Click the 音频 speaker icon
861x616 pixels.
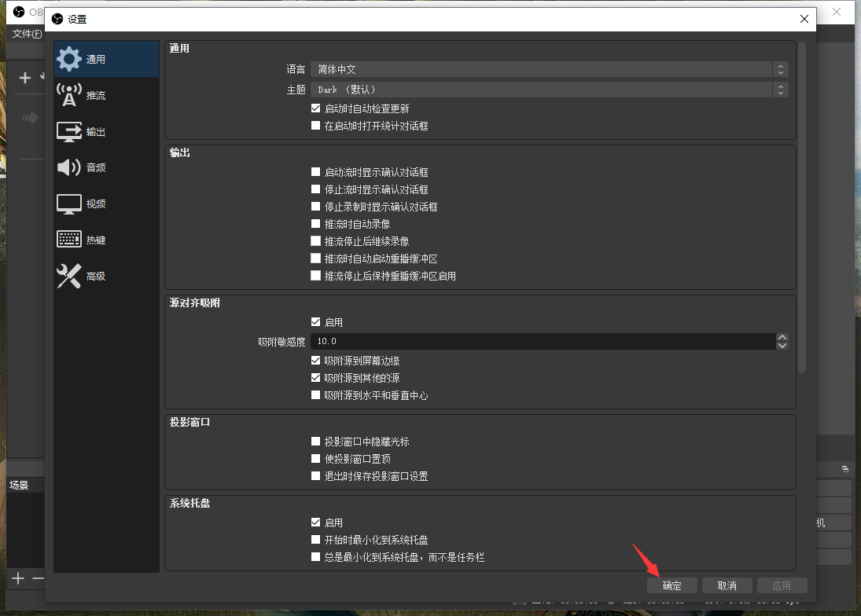point(69,167)
